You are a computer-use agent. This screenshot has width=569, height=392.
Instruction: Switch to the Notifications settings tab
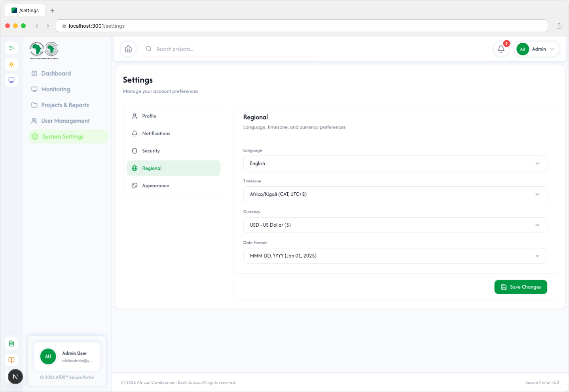tap(173, 134)
